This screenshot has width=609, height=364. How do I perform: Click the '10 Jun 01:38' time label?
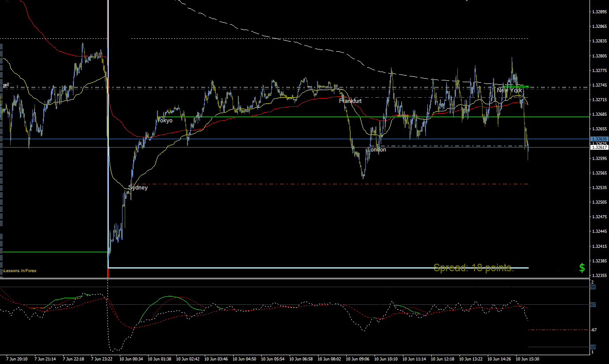[160, 359]
